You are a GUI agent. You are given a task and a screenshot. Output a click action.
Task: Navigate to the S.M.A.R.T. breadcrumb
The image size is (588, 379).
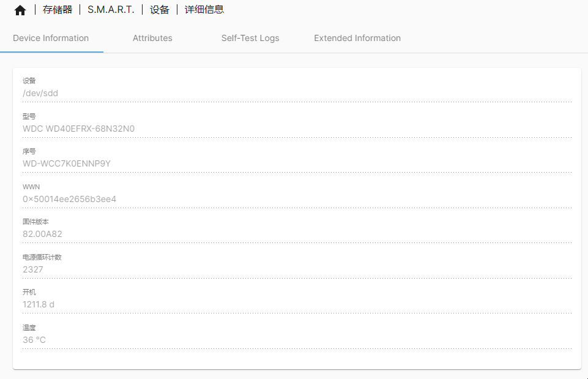(111, 10)
